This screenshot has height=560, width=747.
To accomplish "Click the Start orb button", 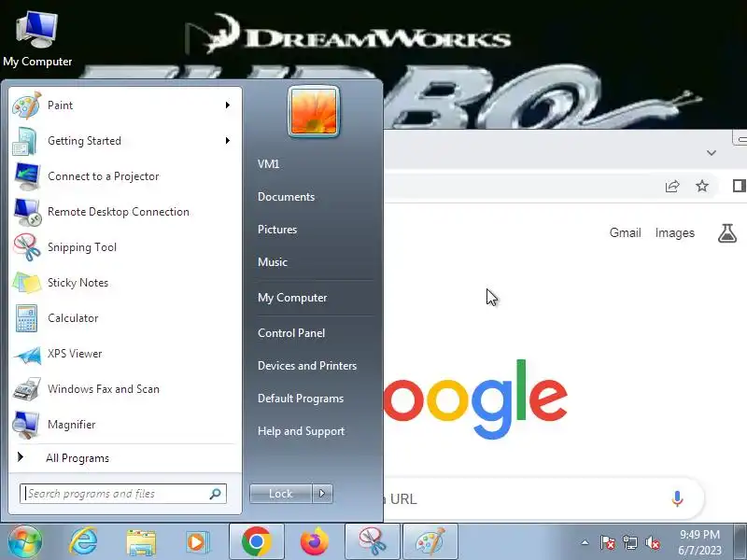I will point(25,541).
